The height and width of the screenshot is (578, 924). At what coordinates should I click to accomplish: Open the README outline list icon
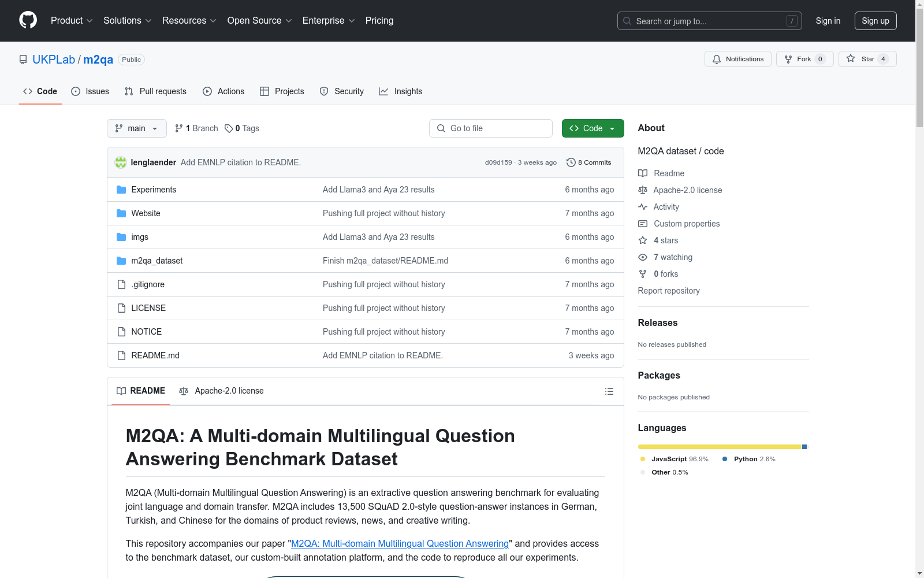pyautogui.click(x=609, y=391)
